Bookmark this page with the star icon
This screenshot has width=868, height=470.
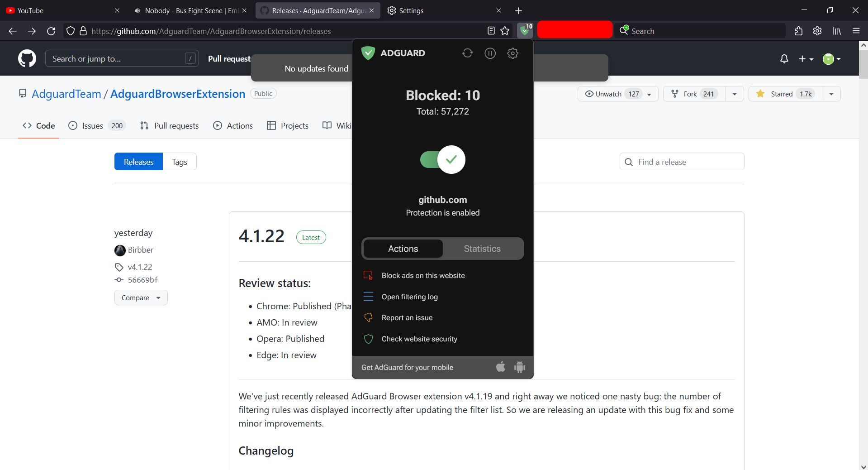pos(505,31)
